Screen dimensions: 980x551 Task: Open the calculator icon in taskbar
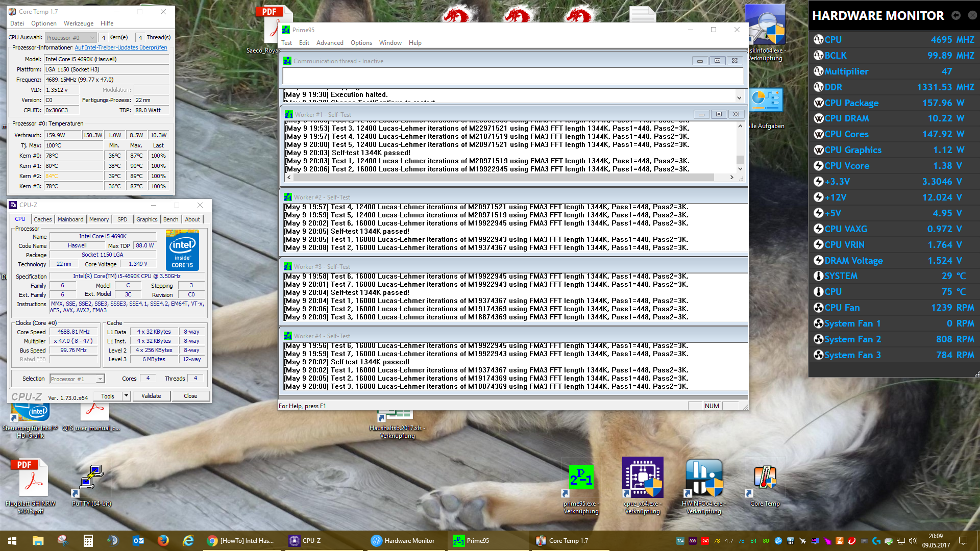(88, 540)
